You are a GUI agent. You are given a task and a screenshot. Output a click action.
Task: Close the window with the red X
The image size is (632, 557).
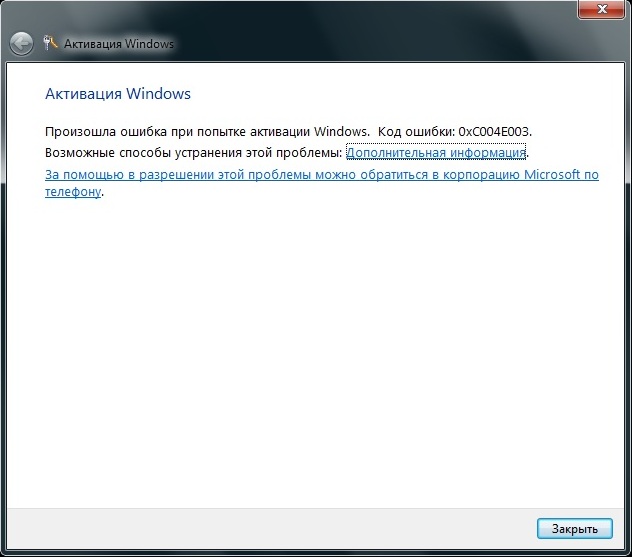click(x=601, y=9)
